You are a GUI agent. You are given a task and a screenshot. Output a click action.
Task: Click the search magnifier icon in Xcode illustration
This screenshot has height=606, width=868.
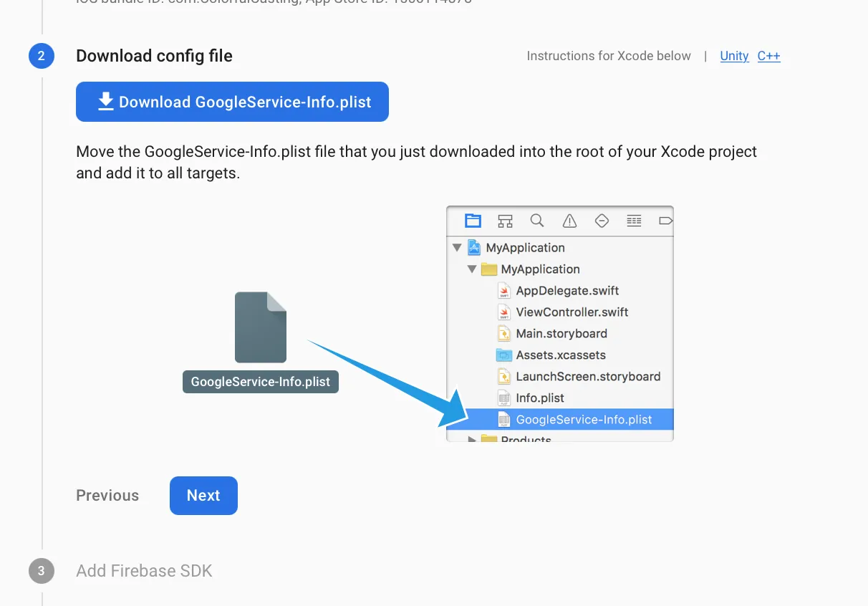(x=537, y=221)
